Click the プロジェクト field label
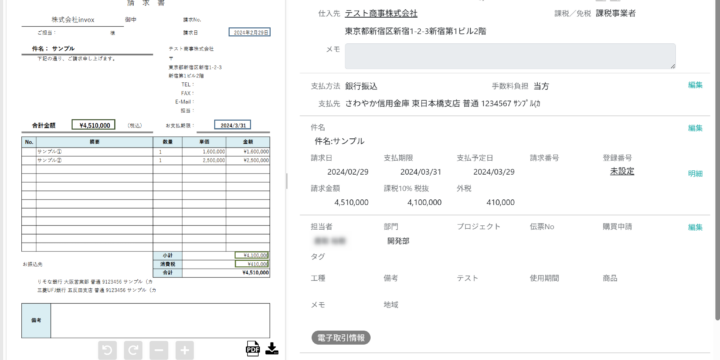This screenshot has width=720, height=360. pyautogui.click(x=478, y=227)
